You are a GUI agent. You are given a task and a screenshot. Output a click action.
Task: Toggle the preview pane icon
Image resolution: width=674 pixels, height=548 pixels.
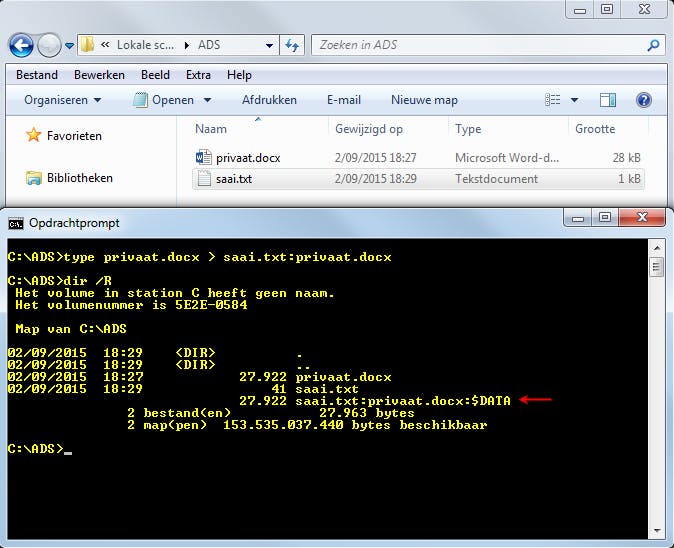pyautogui.click(x=608, y=100)
